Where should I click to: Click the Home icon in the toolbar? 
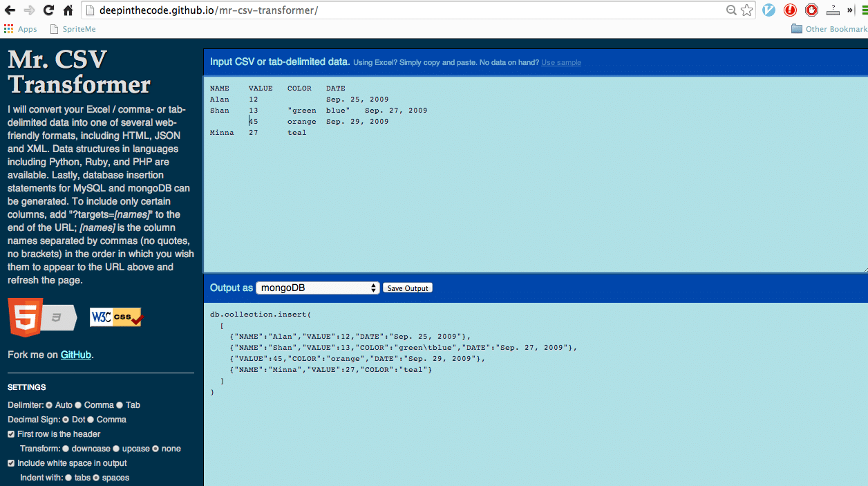(x=67, y=10)
